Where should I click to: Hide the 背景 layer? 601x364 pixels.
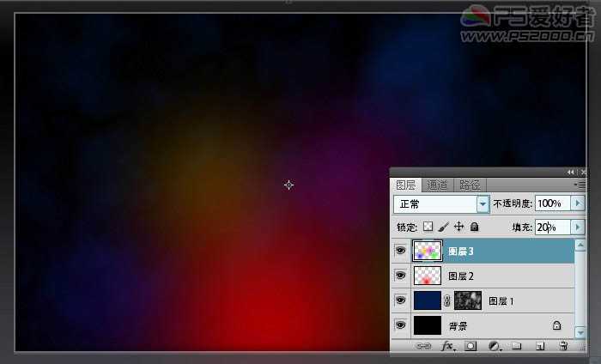coord(400,325)
